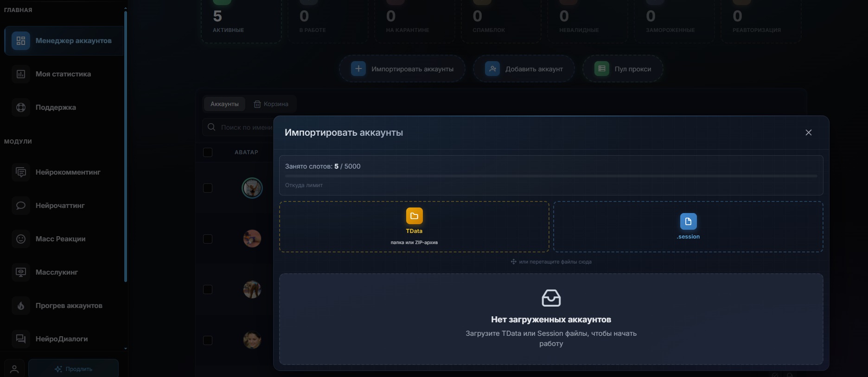
Task: Tick the checkbox of the third account row
Action: (x=208, y=289)
